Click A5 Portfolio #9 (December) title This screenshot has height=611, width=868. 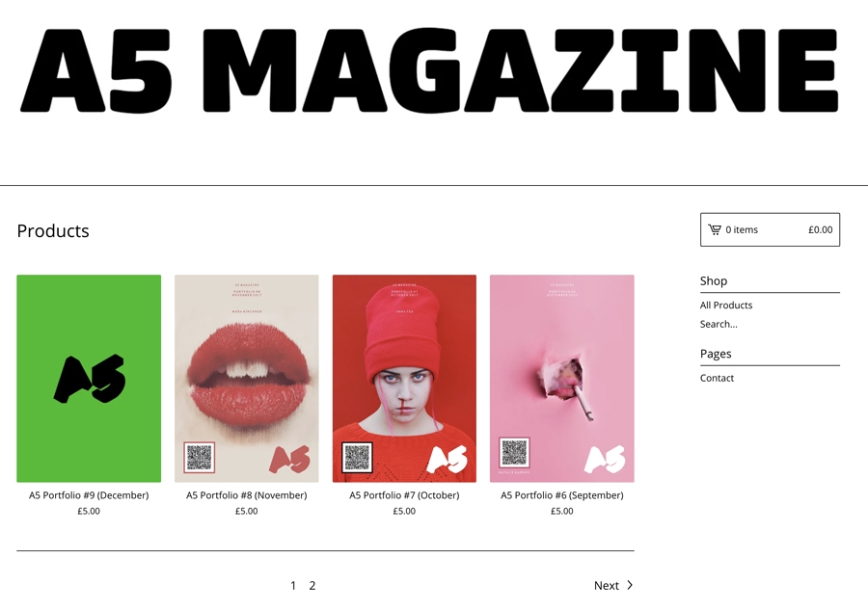click(89, 495)
